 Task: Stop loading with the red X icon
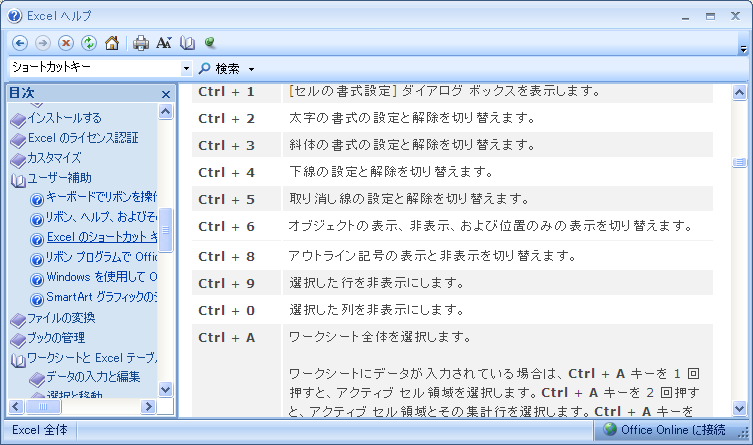point(66,43)
